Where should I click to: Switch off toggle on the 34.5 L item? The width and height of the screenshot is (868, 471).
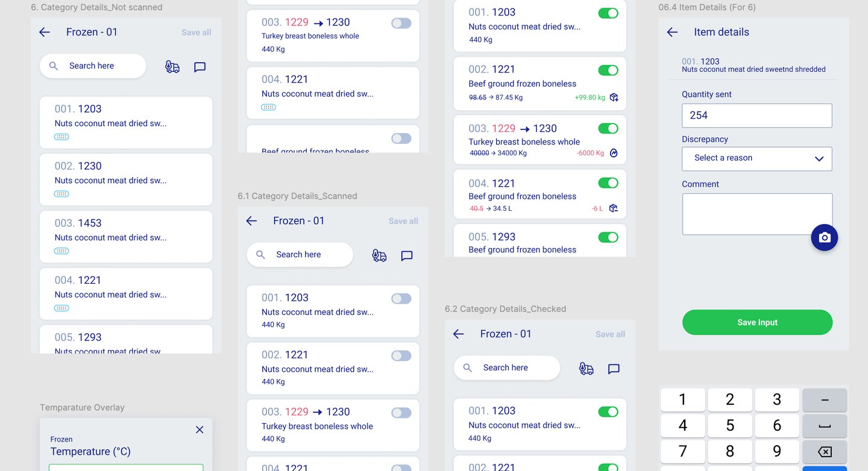(x=608, y=182)
